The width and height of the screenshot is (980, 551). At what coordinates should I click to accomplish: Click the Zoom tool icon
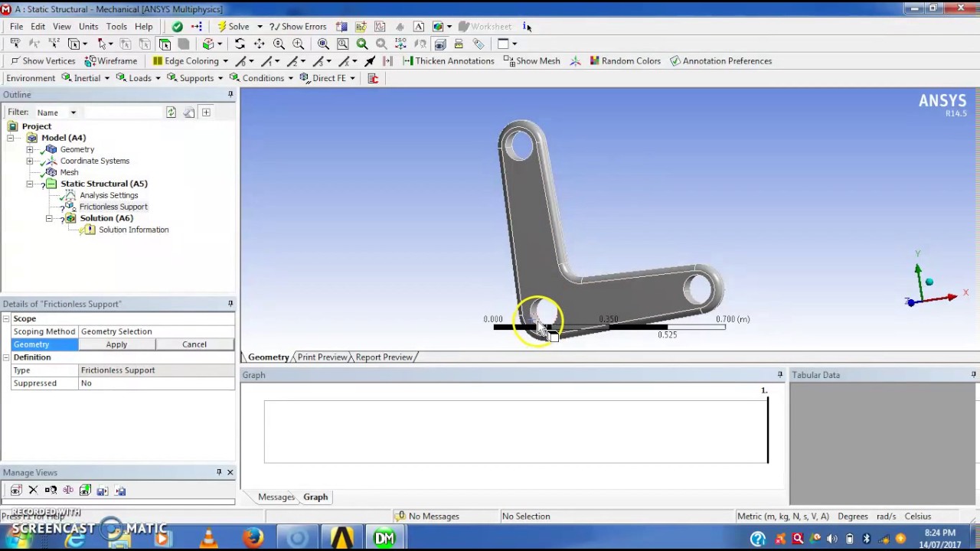click(x=279, y=44)
